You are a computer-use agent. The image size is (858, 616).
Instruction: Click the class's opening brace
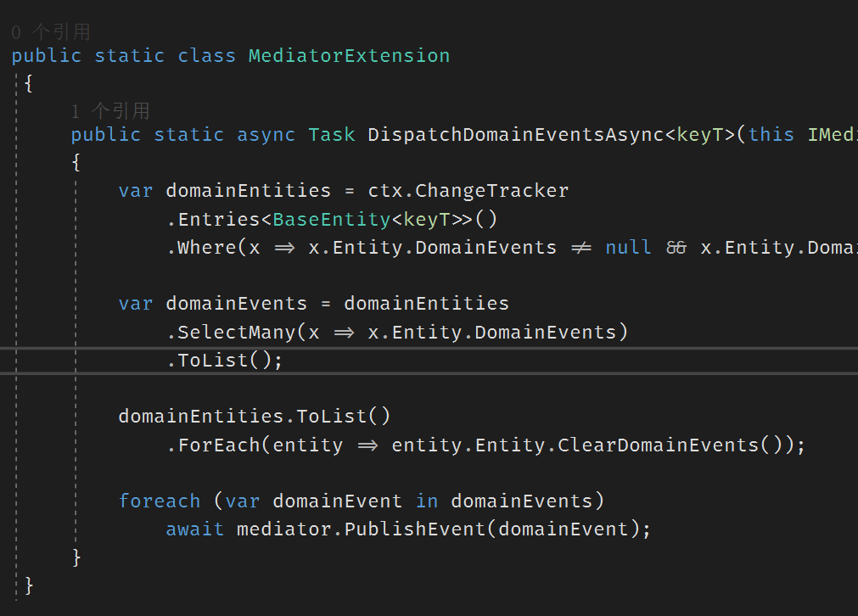(x=28, y=84)
